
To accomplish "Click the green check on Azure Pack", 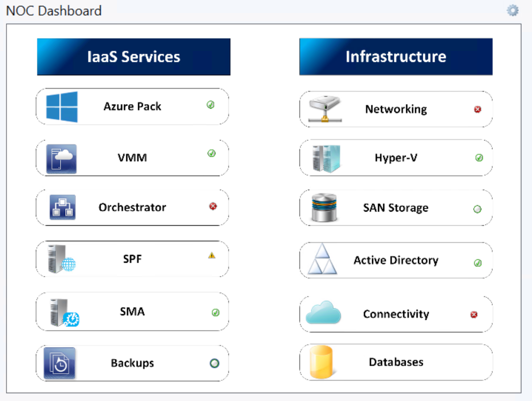I will (210, 105).
